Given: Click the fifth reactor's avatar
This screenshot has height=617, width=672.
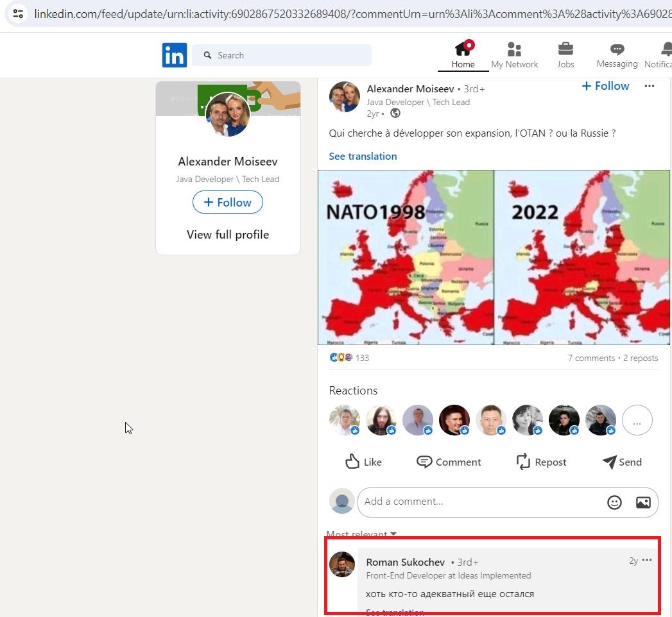Looking at the screenshot, I should tap(491, 420).
